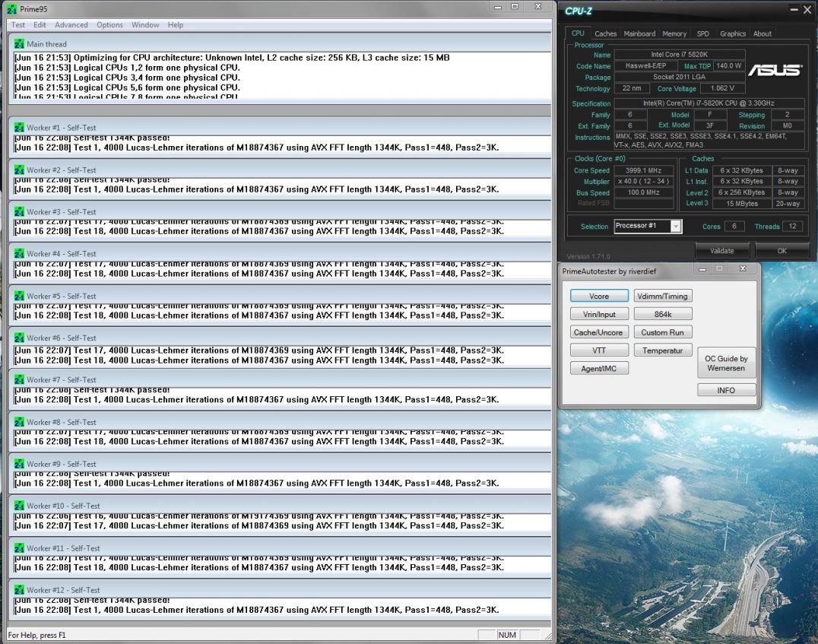Click the Worker #8 window icon

click(x=19, y=422)
